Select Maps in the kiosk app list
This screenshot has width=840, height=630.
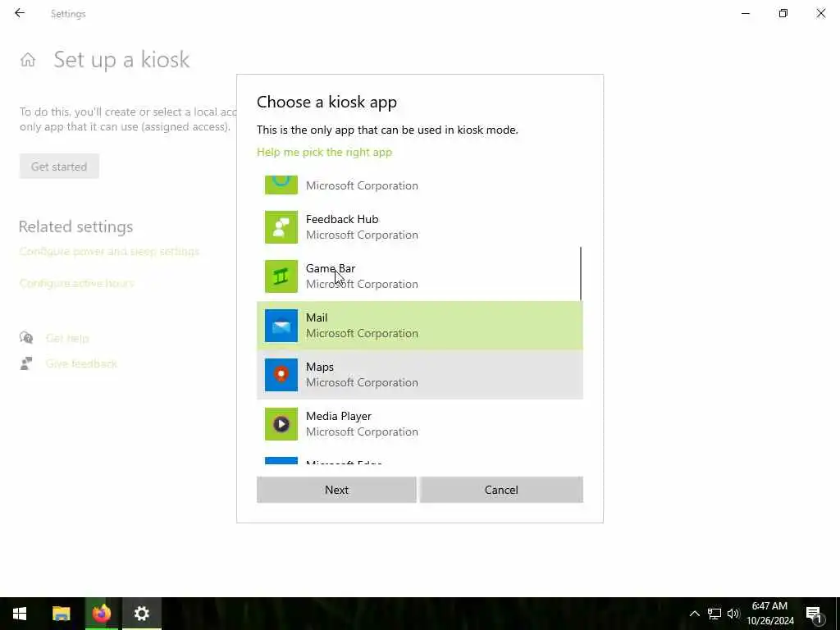419,375
